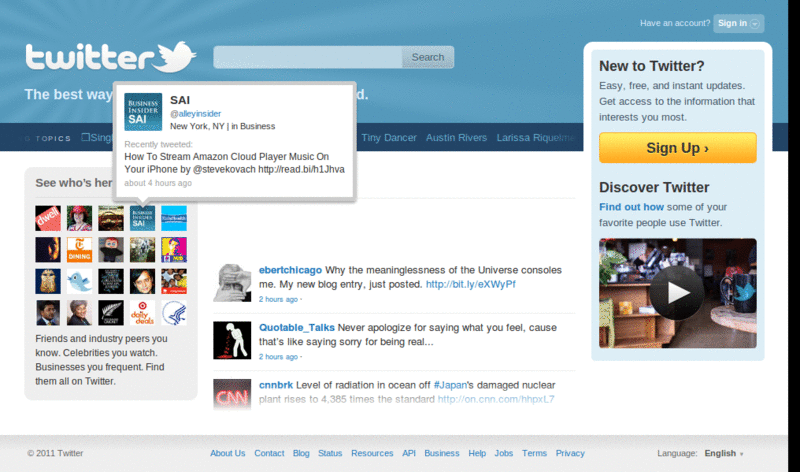
Task: Open the Status footer link
Action: tap(330, 453)
